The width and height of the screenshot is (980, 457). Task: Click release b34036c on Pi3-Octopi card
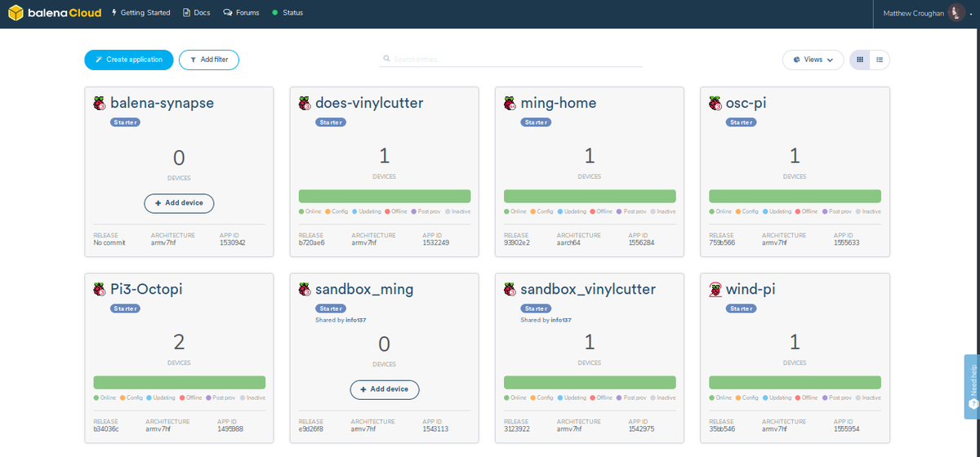107,429
